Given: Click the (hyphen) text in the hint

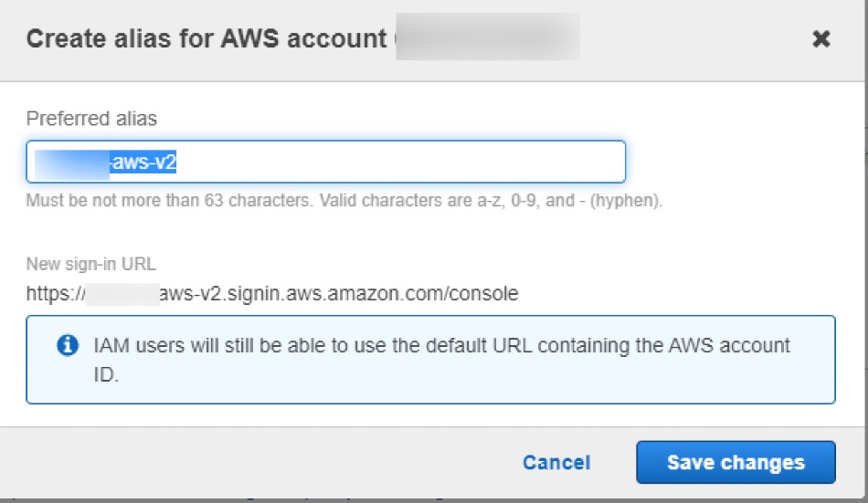Looking at the screenshot, I should [x=626, y=200].
